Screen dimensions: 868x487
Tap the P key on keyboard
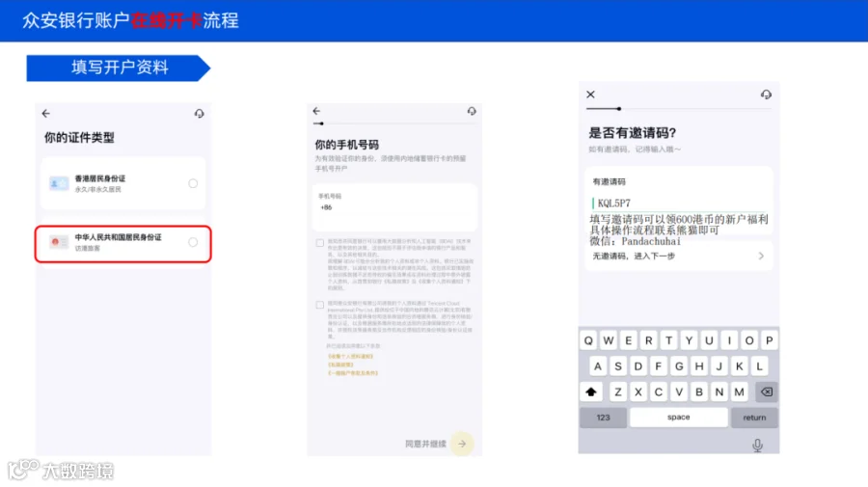770,341
